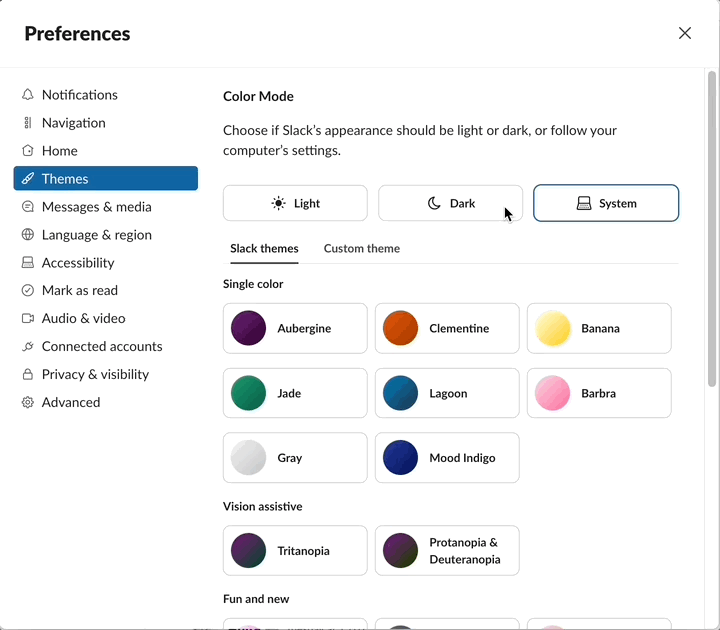
Task: Close the Preferences dialog with X
Action: point(685,33)
